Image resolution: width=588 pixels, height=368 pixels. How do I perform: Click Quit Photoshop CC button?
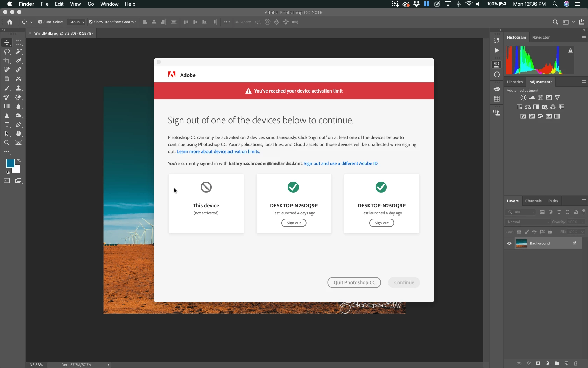click(354, 282)
